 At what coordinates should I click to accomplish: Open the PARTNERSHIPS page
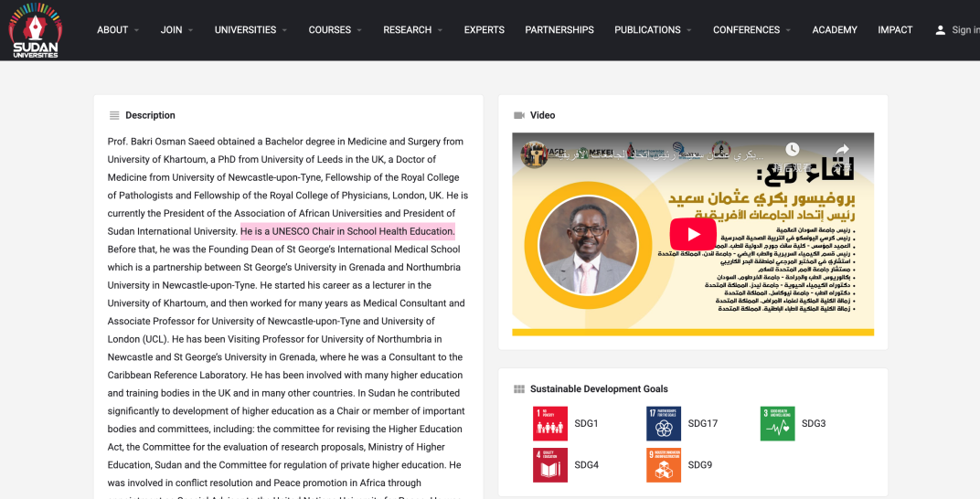point(559,30)
